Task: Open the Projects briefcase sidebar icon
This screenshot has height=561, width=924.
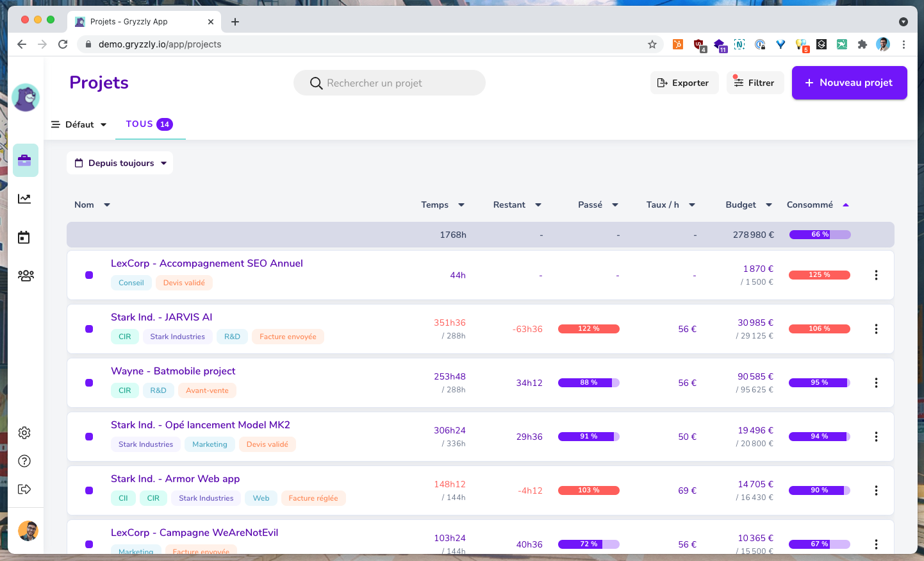Action: point(26,160)
